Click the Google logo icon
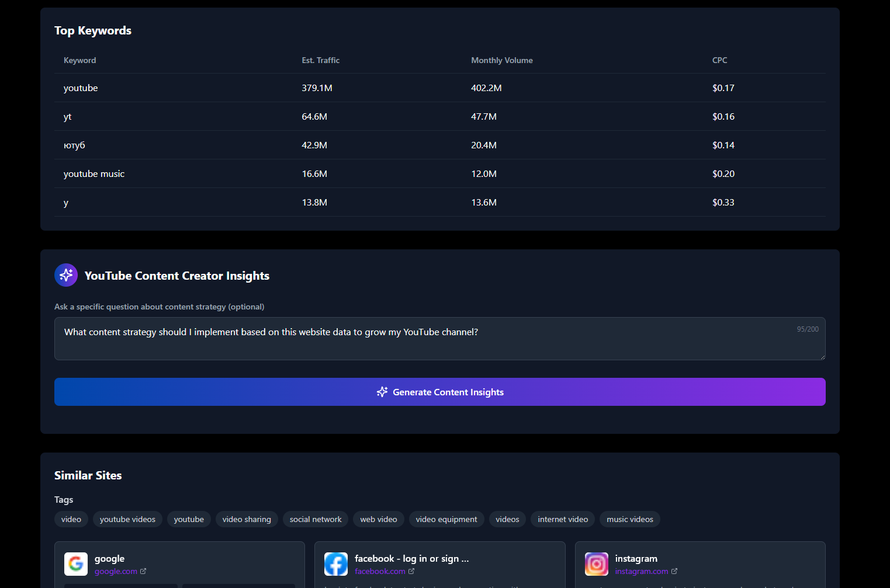Screen dimensions: 890x588 point(76,564)
